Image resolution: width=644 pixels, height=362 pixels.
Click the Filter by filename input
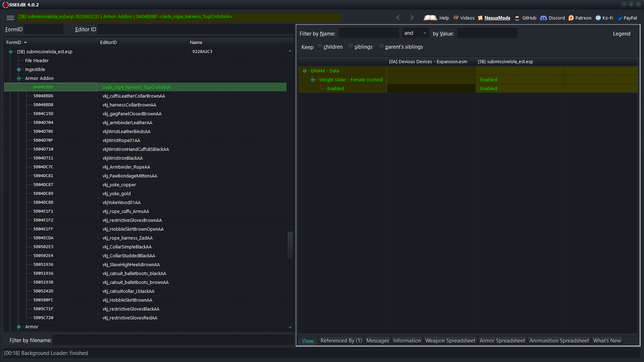pos(173,340)
